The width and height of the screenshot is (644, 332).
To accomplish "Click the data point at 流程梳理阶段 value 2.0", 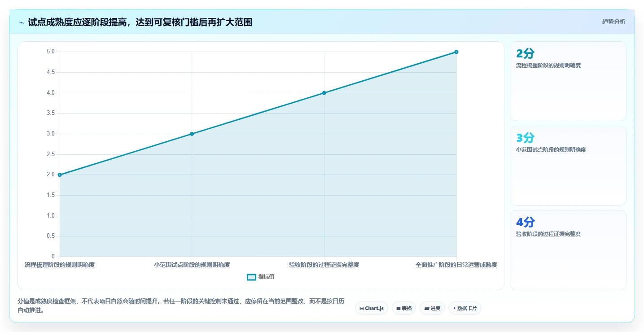I will [x=60, y=175].
